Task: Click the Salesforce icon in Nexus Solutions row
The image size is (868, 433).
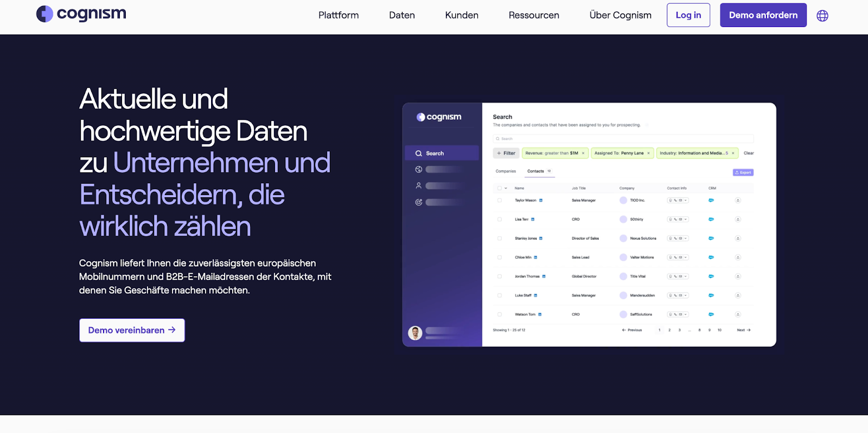Action: point(711,238)
